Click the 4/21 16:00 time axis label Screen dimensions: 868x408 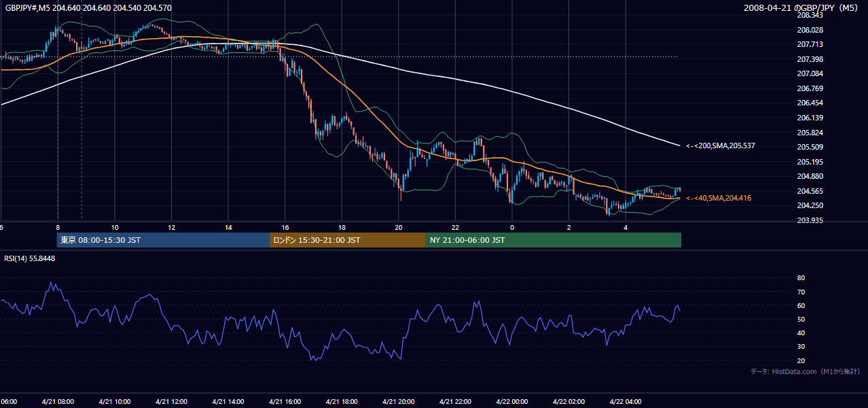(x=285, y=401)
